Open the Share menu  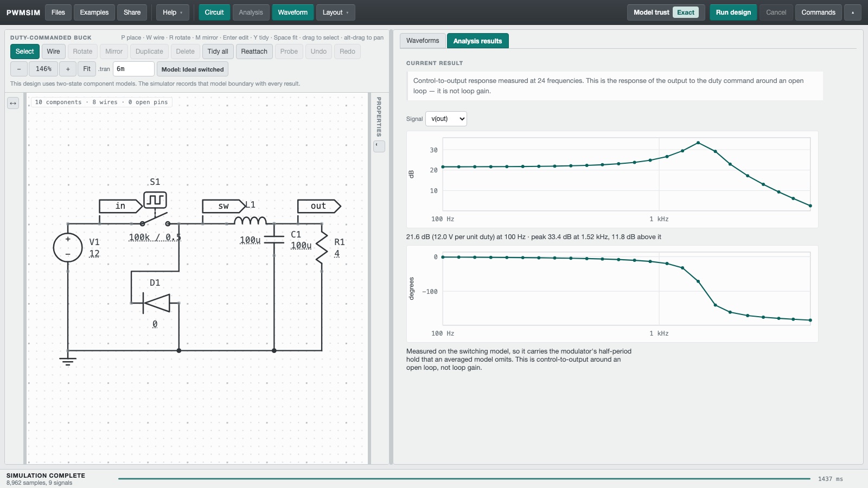[132, 12]
